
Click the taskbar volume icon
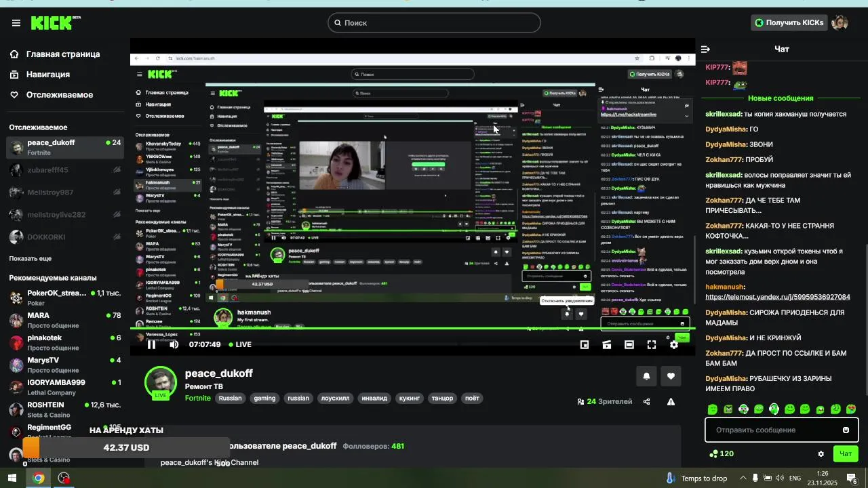point(780,478)
